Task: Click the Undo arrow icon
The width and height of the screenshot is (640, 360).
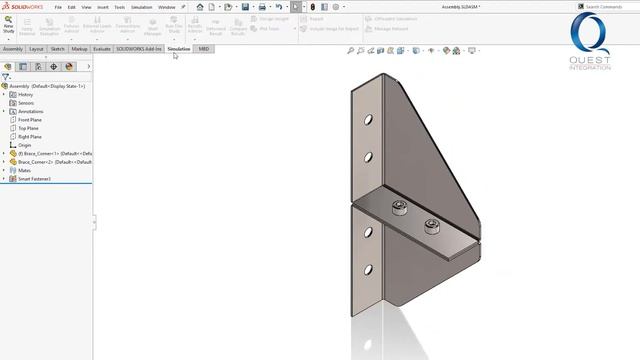Action: (x=279, y=7)
